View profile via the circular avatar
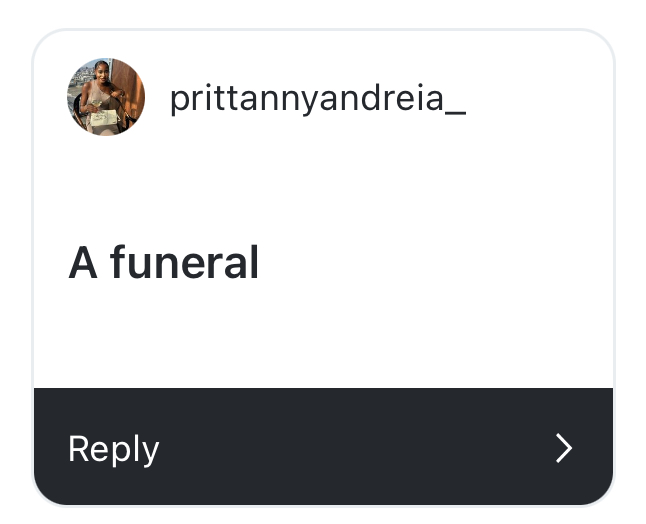This screenshot has height=524, width=646. coord(106,97)
